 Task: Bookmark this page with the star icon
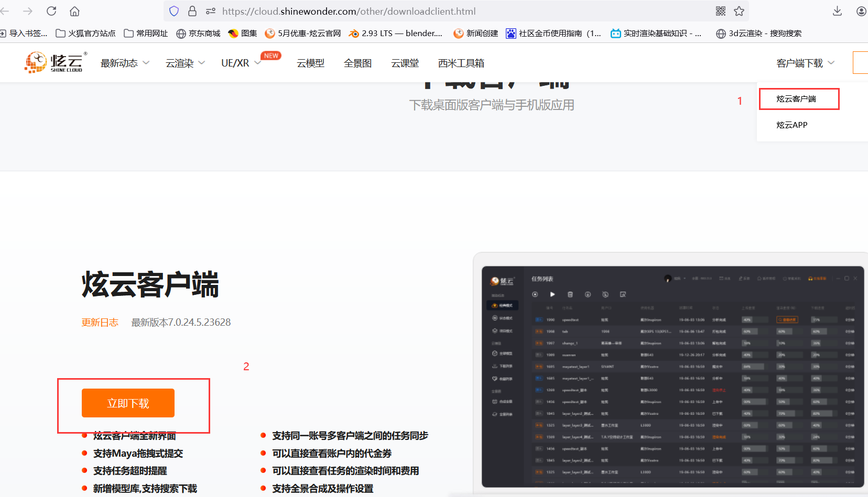(x=739, y=11)
